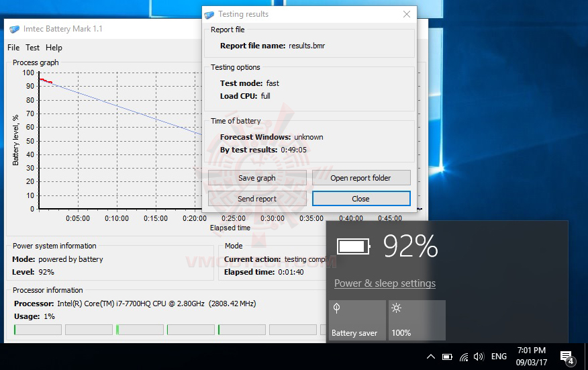Click the Imtec Battery Mark title icon
The width and height of the screenshot is (588, 370).
point(14,29)
